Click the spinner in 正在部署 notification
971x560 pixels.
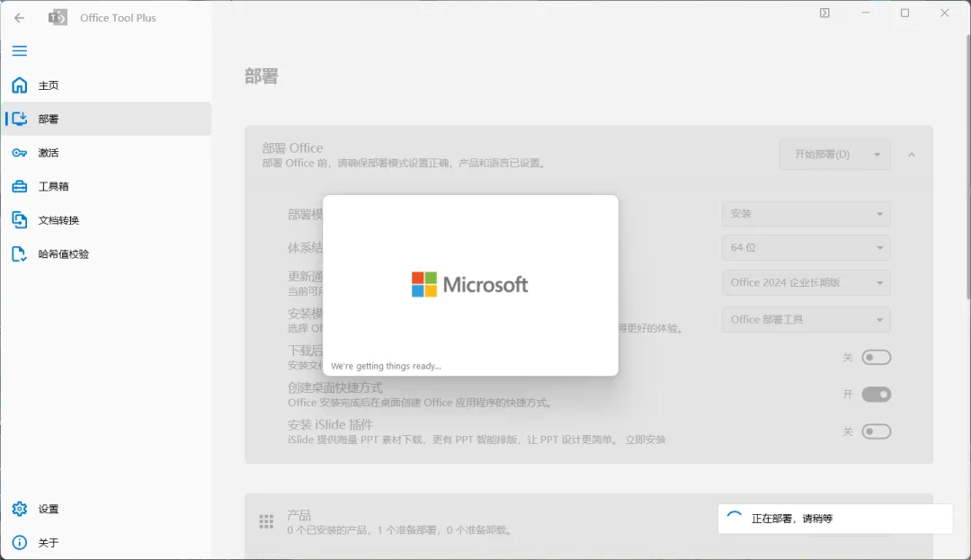point(735,519)
